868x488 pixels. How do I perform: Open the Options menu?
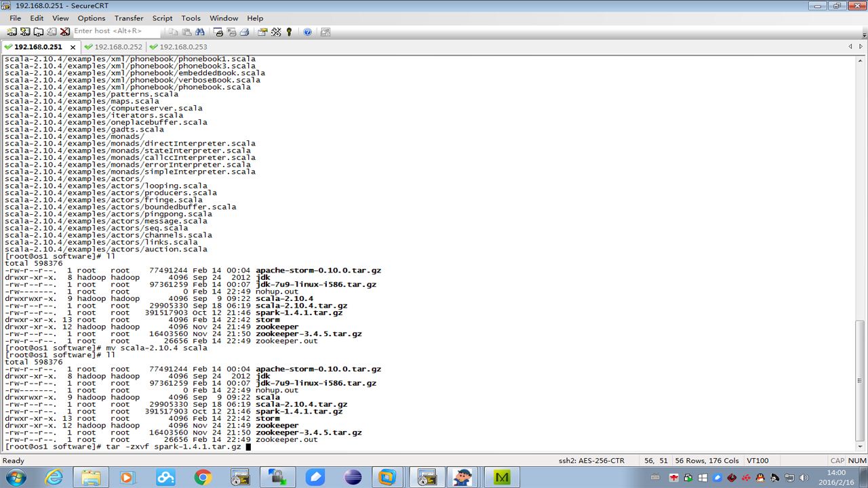coord(92,18)
